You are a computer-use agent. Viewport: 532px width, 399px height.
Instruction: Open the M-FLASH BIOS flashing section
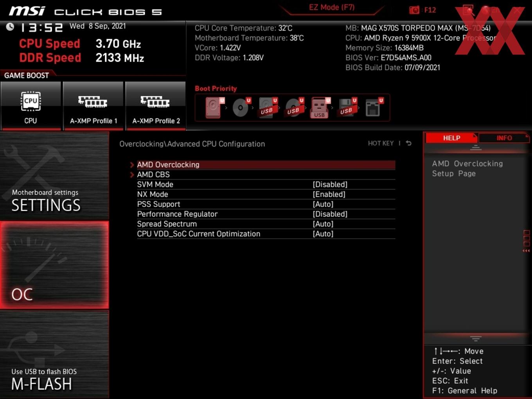[x=54, y=354]
